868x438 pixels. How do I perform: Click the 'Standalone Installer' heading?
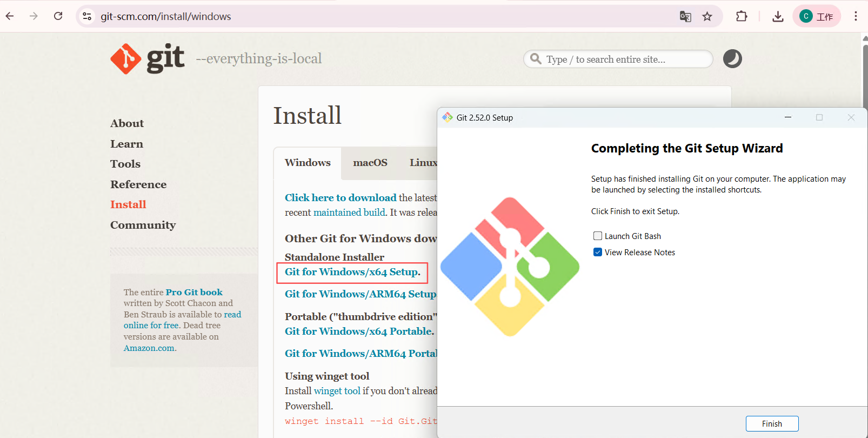(335, 257)
